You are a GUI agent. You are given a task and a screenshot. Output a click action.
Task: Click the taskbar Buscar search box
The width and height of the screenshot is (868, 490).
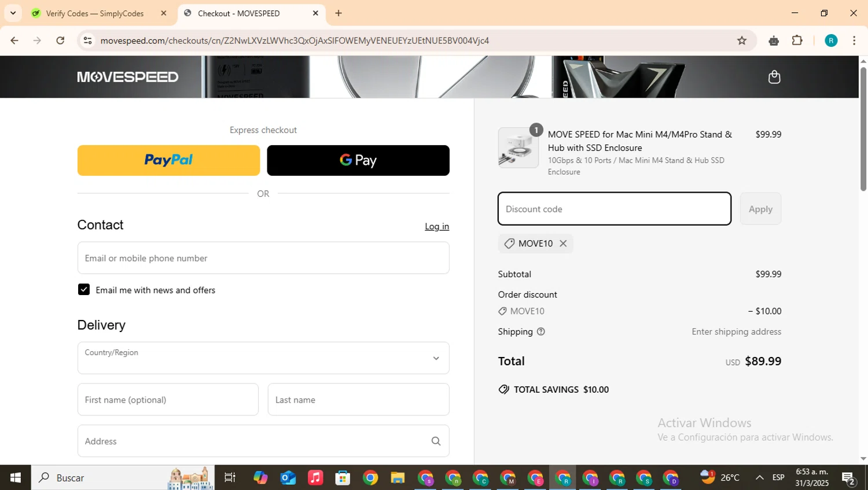[x=123, y=478]
